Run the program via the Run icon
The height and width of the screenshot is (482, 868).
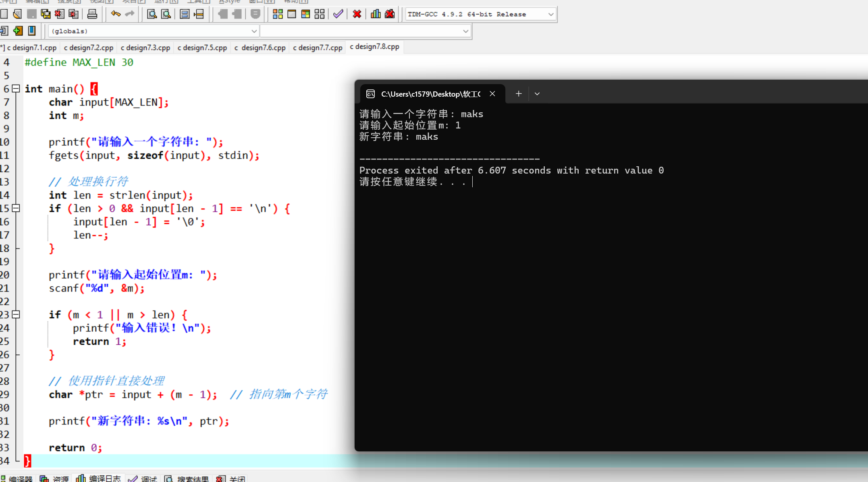[291, 14]
